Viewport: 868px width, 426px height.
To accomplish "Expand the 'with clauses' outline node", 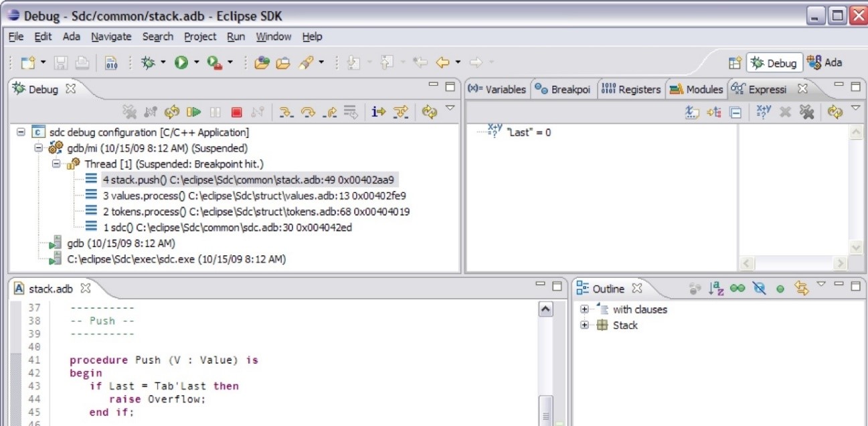I will [584, 309].
